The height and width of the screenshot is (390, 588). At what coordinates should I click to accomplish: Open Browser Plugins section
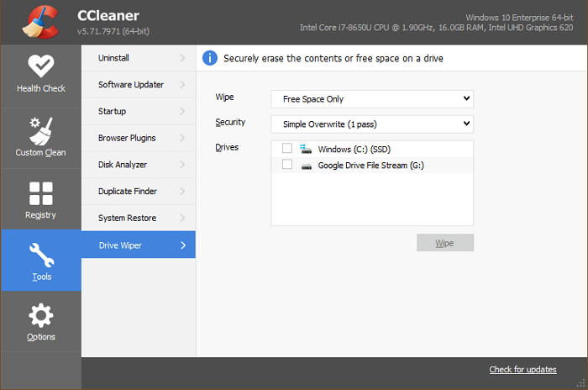(x=139, y=138)
